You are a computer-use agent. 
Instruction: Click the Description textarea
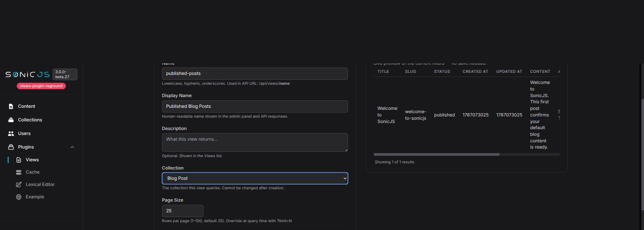click(x=255, y=142)
